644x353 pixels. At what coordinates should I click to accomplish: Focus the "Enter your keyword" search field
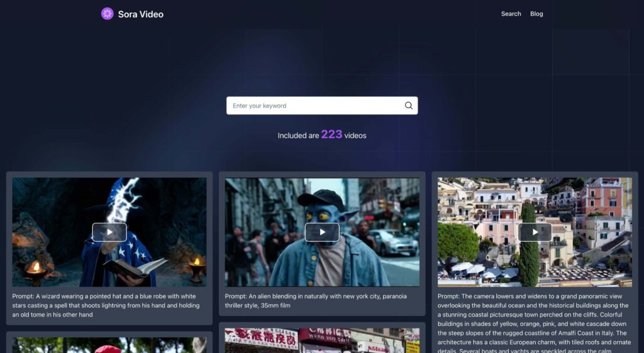pos(314,106)
